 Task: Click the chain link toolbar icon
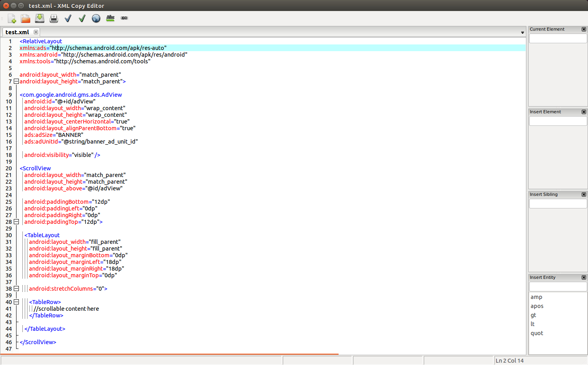click(124, 18)
